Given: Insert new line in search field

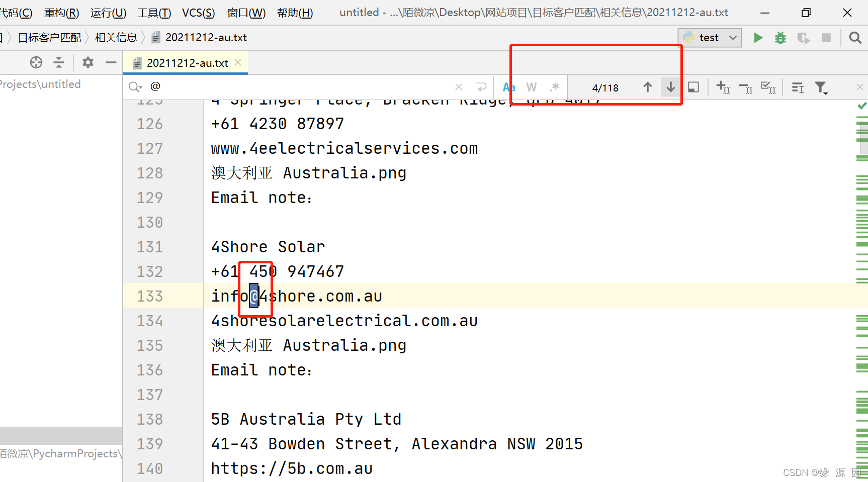Looking at the screenshot, I should point(481,87).
